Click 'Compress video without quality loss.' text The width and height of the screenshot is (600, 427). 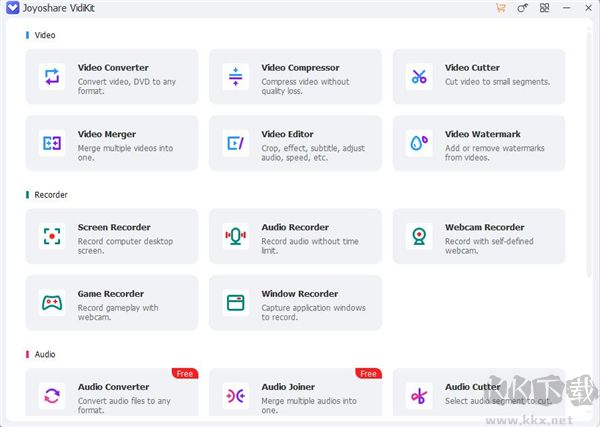[x=305, y=86]
